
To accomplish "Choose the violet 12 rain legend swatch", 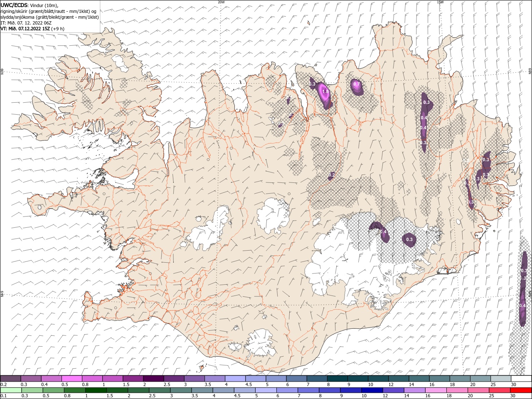I will pos(393,390).
